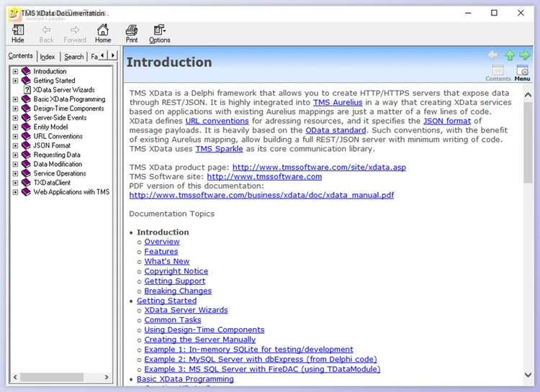Expand the URL Conventions node
Screen dimensions: 540x392
pyautogui.click(x=15, y=137)
